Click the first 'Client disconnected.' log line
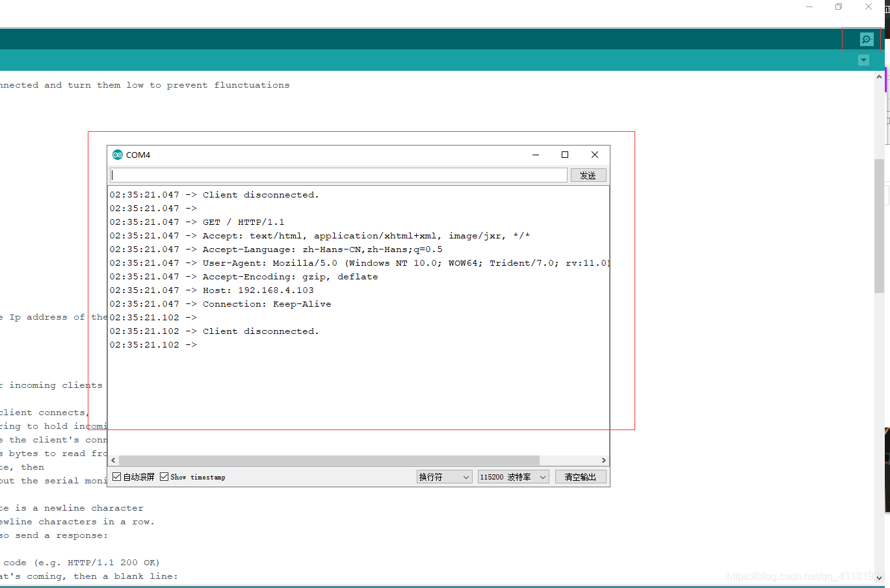The width and height of the screenshot is (890, 588). click(x=215, y=195)
